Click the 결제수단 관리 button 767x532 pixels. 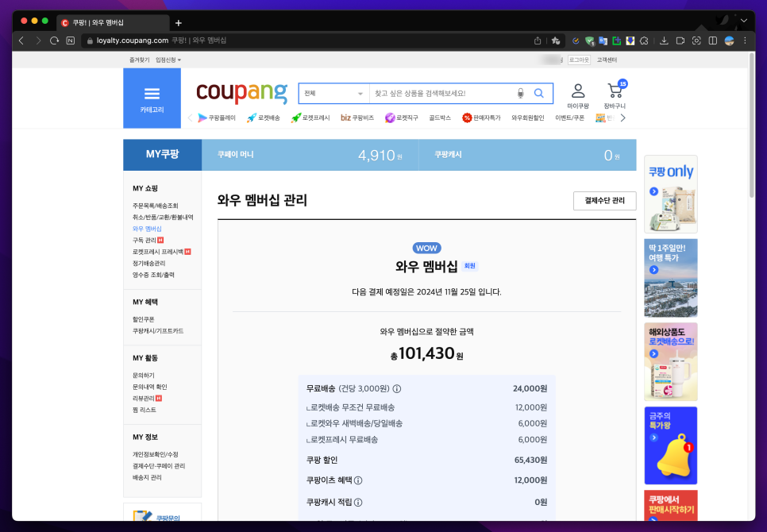tap(604, 200)
